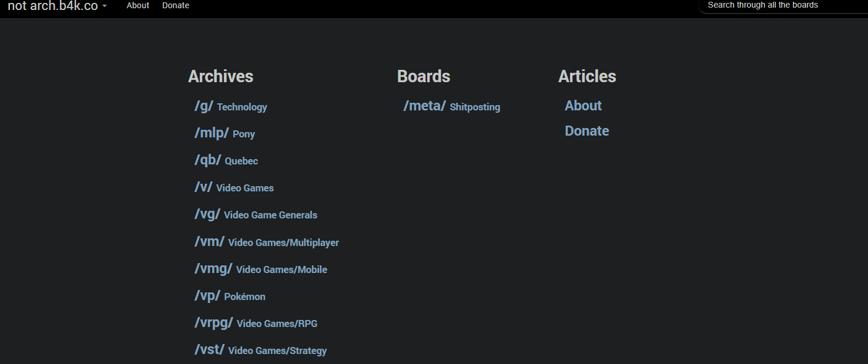Open the Donate article under Articles
Screen dimensions: 868x364
587,131
